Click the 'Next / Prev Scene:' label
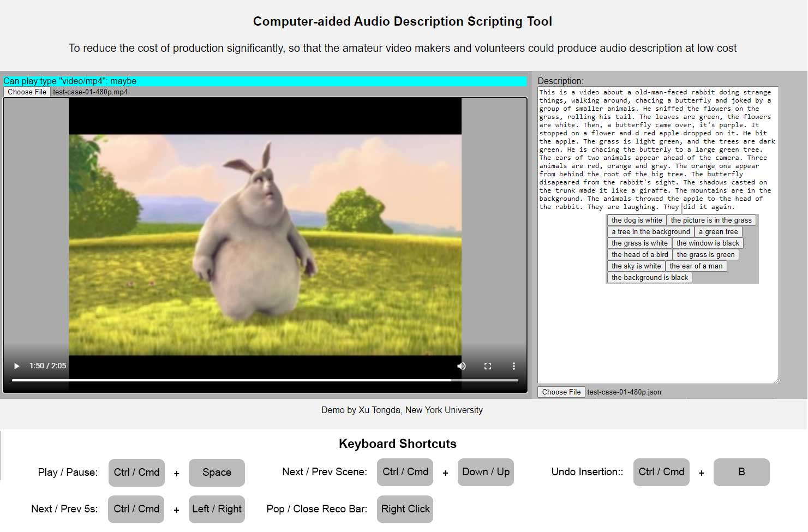The image size is (808, 532). [x=325, y=472]
